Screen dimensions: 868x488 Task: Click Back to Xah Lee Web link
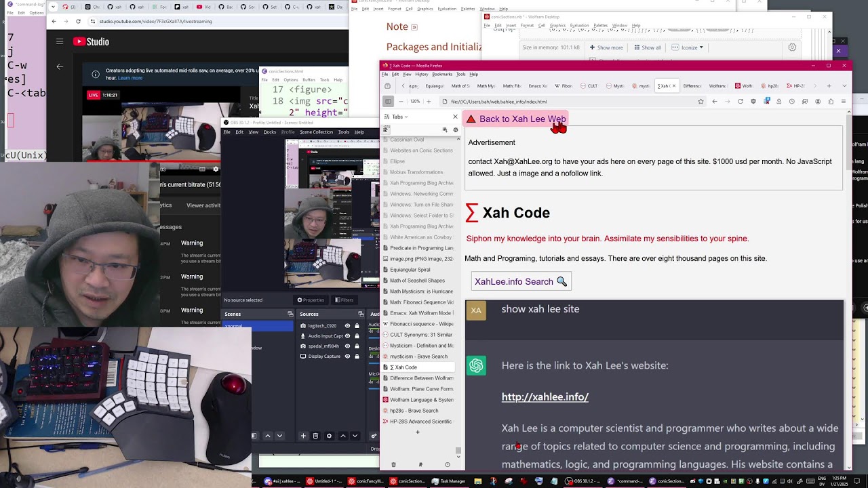(515, 119)
